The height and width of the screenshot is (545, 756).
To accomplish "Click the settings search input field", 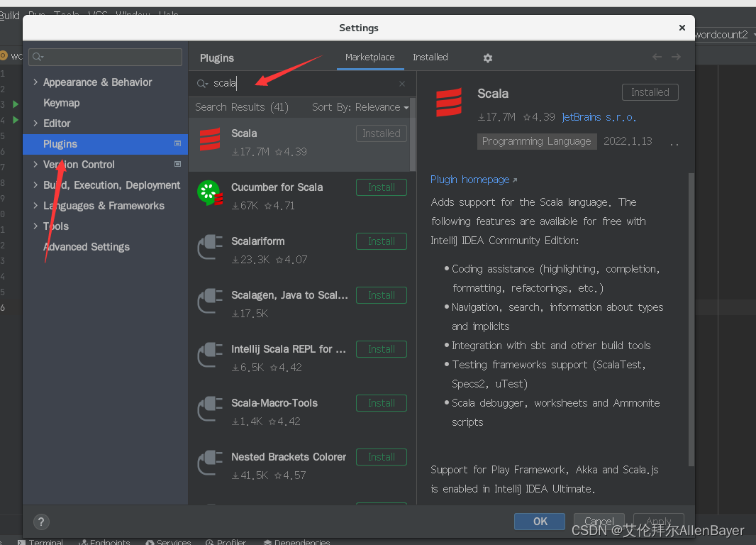I will tap(105, 57).
